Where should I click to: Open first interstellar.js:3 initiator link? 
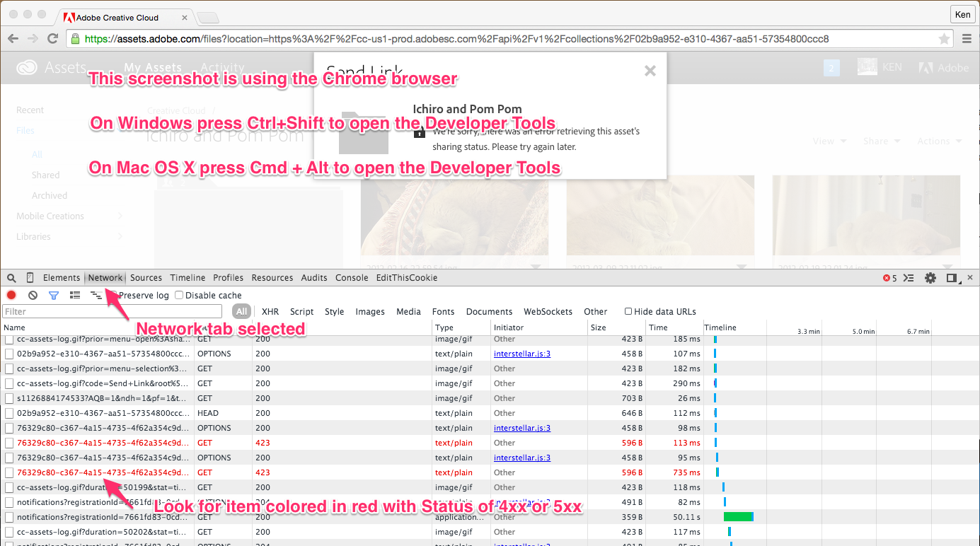522,354
